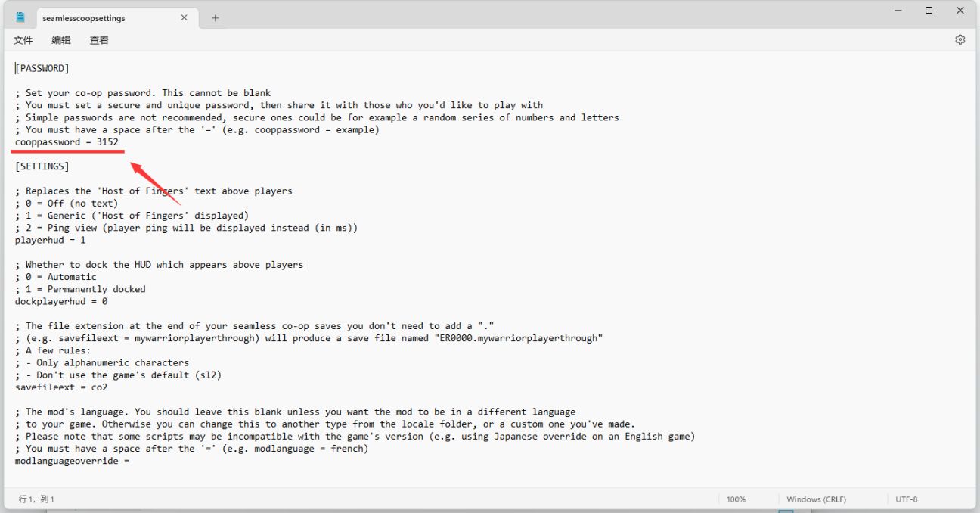The image size is (980, 513).
Task: Open Notepad settings gear
Action: point(960,39)
